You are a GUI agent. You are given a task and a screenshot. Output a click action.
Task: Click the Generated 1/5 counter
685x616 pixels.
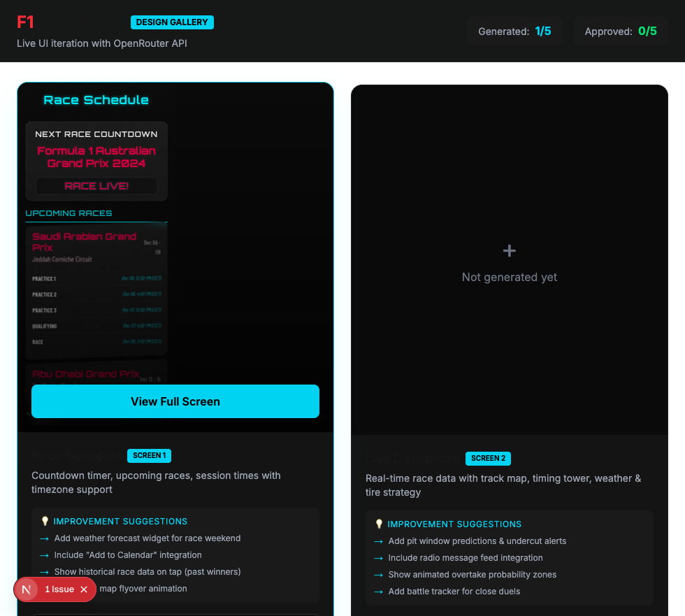[514, 31]
